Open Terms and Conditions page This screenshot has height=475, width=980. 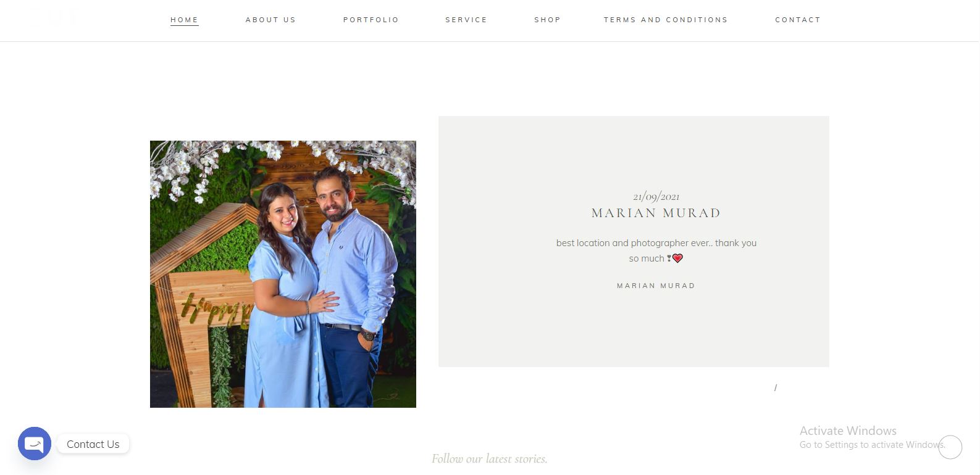[x=666, y=20]
